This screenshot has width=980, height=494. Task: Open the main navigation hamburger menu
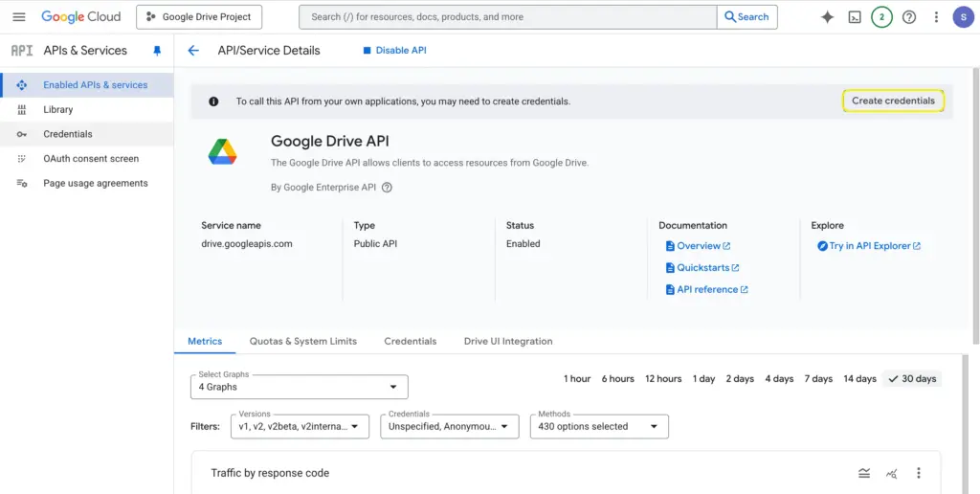point(18,17)
